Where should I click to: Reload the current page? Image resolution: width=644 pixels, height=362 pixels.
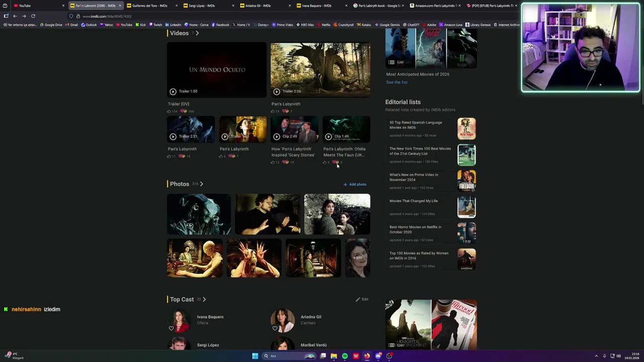coord(33,16)
